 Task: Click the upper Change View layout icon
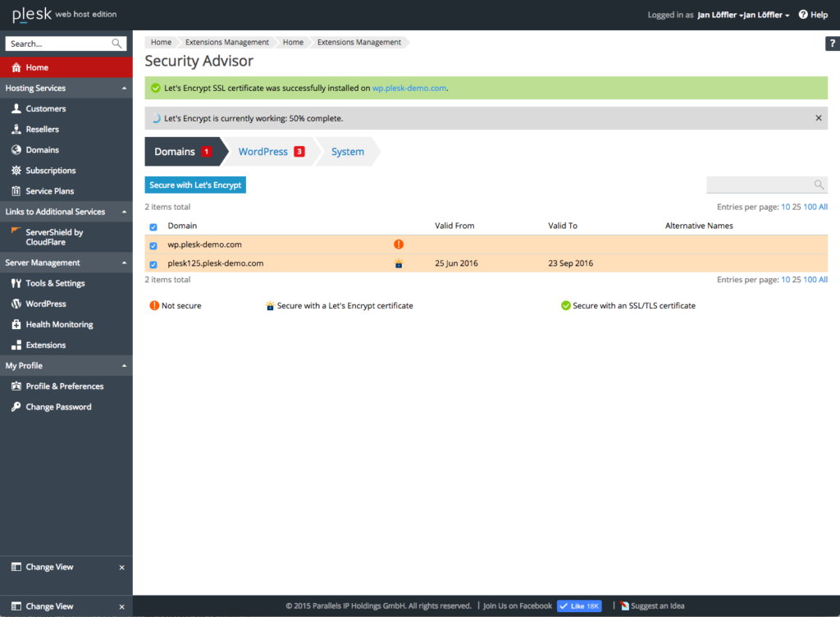16,567
